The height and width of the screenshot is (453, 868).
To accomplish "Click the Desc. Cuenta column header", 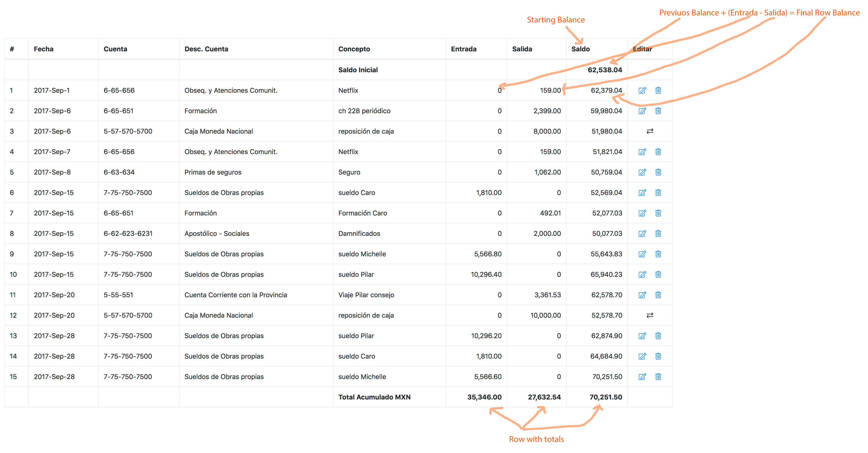I will pos(206,49).
